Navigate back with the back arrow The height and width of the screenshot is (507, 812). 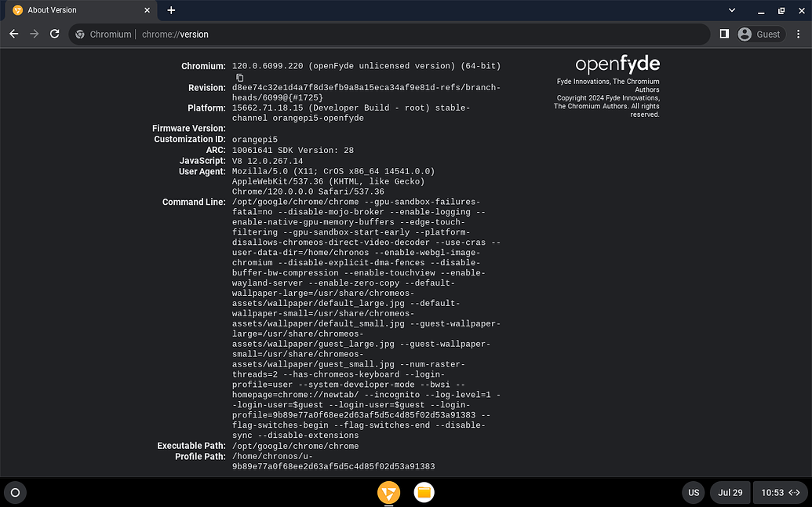click(x=13, y=34)
